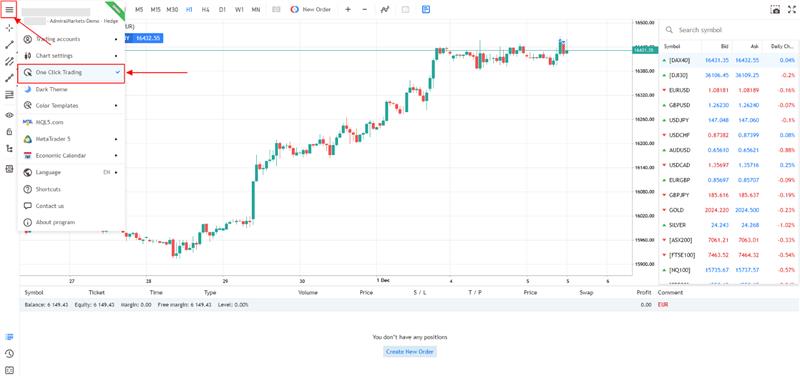The height and width of the screenshot is (378, 800).
Task: Click the New Order button
Action: (311, 9)
